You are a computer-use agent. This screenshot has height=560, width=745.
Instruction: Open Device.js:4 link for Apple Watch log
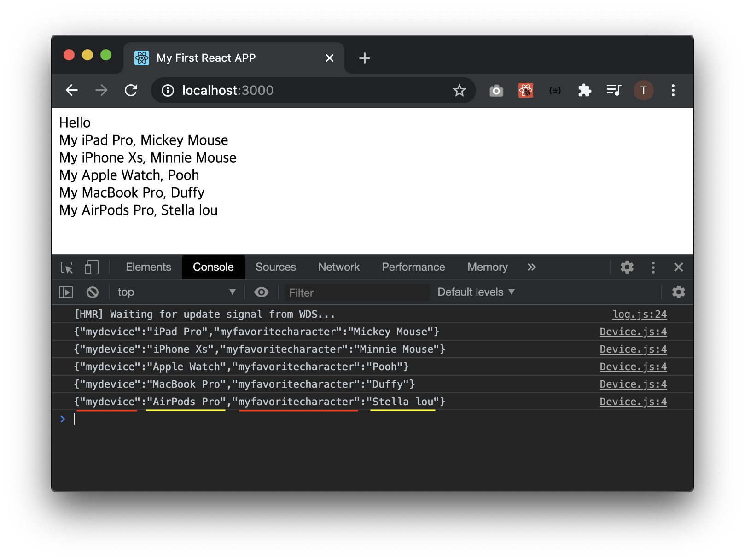coord(633,367)
